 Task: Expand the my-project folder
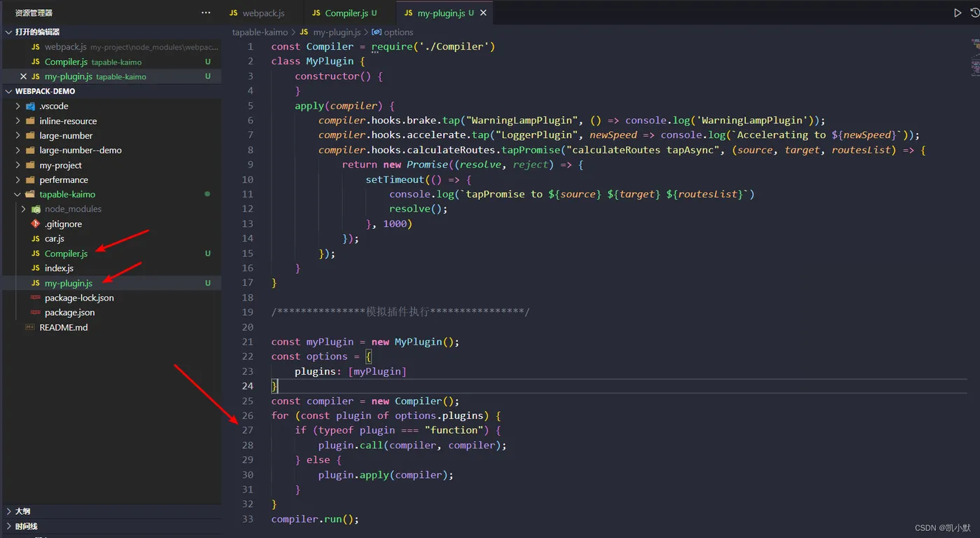111,165
